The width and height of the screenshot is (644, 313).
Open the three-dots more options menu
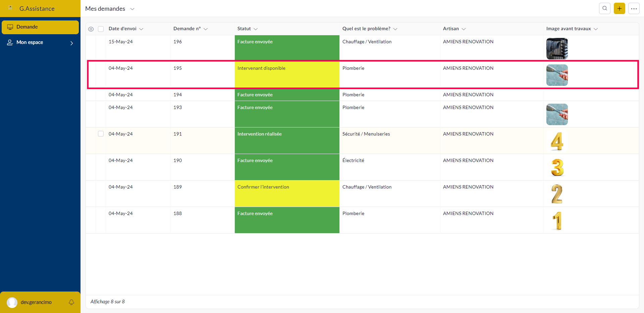pyautogui.click(x=634, y=9)
